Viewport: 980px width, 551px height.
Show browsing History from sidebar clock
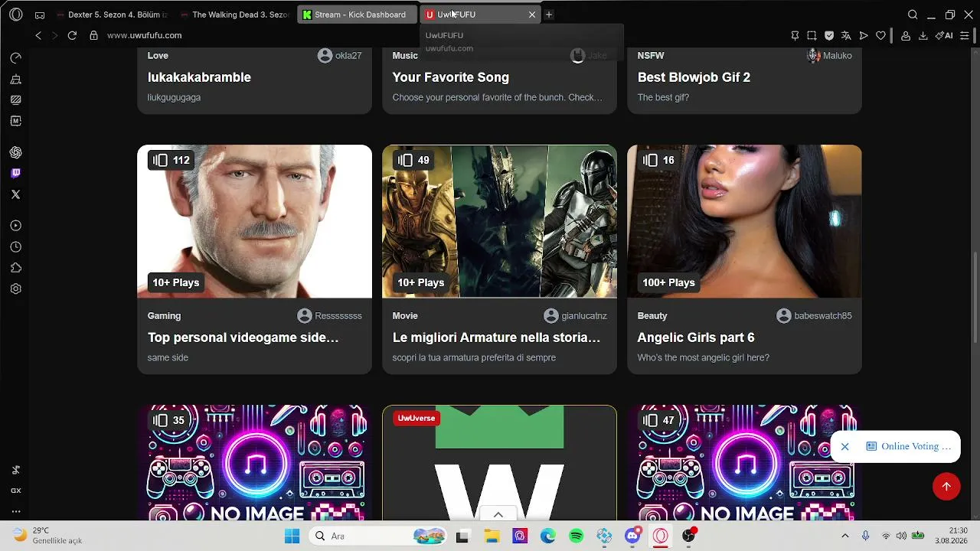16,247
